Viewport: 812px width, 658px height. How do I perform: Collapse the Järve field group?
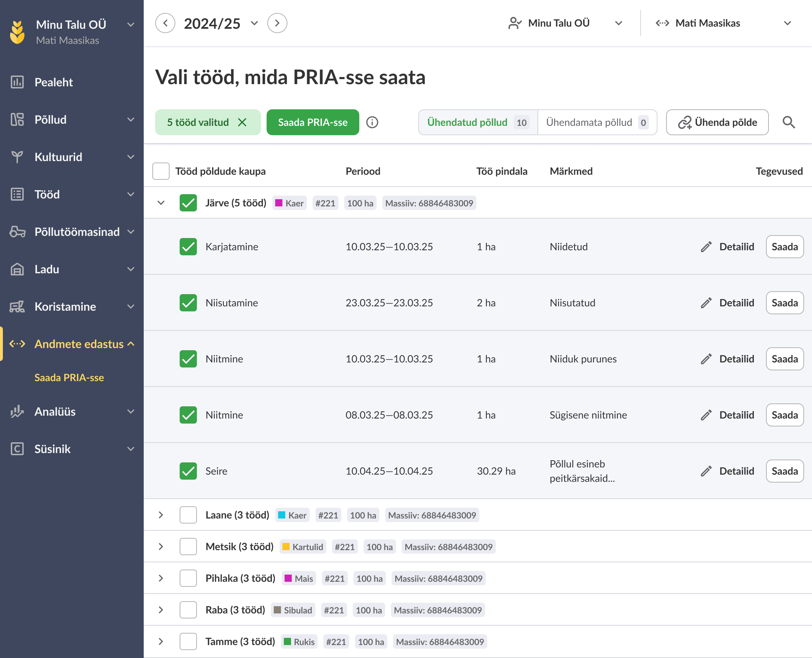point(161,203)
